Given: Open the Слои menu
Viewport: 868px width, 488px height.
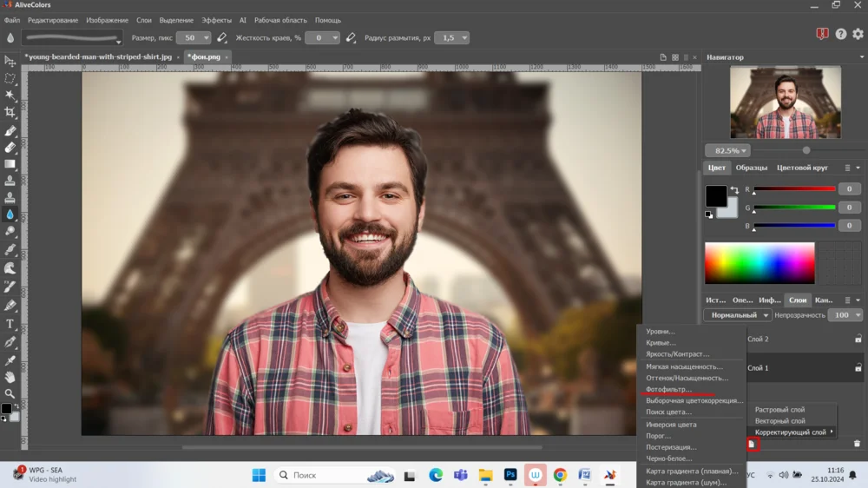Looking at the screenshot, I should tap(144, 20).
